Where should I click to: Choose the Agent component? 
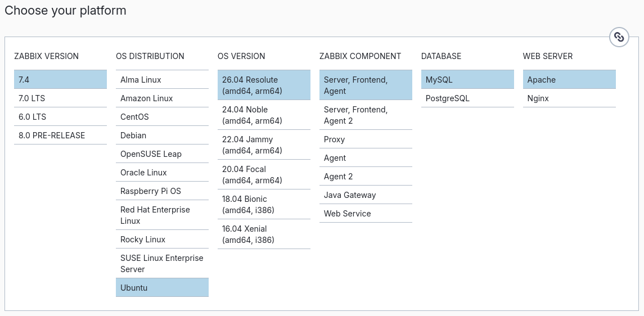366,157
